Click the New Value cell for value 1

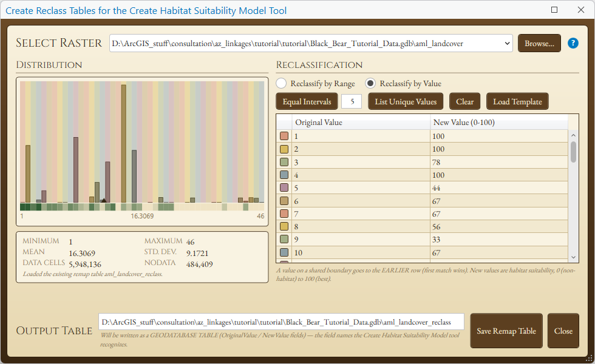499,136
